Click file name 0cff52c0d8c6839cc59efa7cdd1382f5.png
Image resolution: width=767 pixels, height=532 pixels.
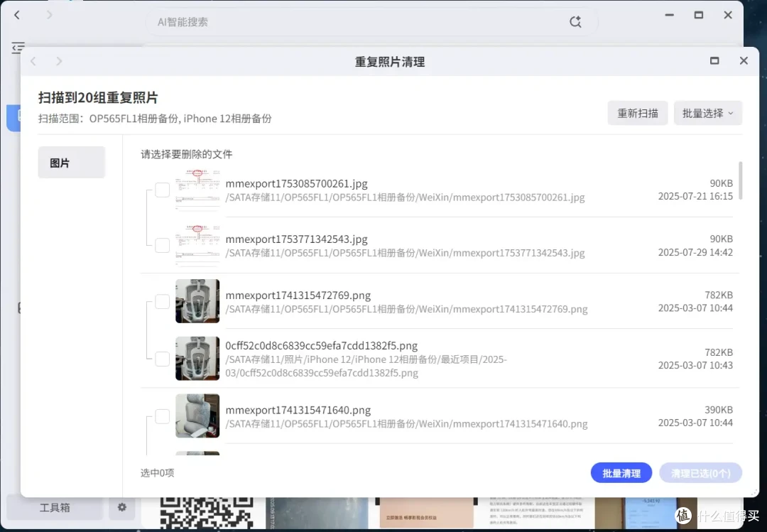(322, 345)
